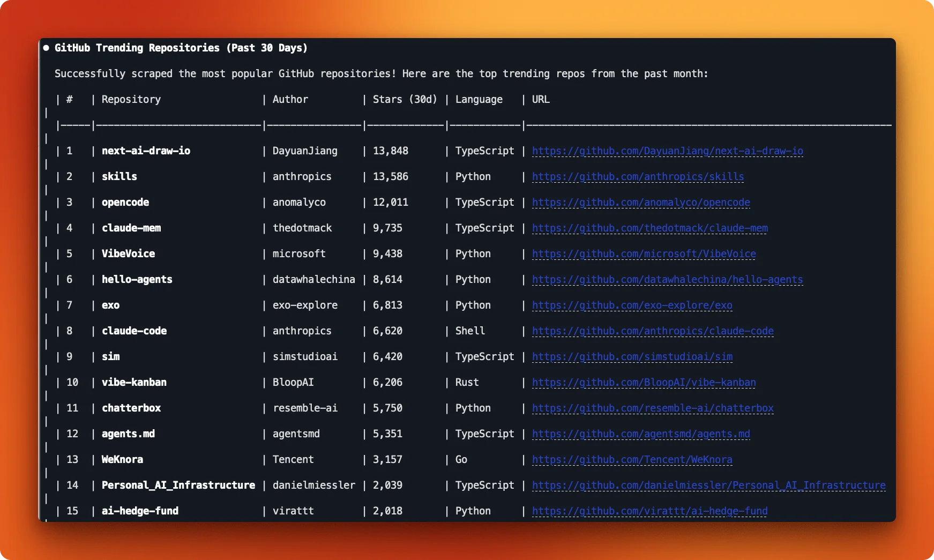
Task: Click the bullet status icon near the title
Action: pos(47,47)
